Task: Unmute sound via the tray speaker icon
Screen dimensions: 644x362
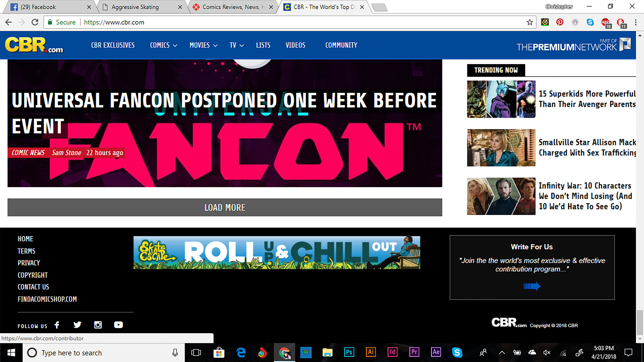Action: (x=547, y=352)
